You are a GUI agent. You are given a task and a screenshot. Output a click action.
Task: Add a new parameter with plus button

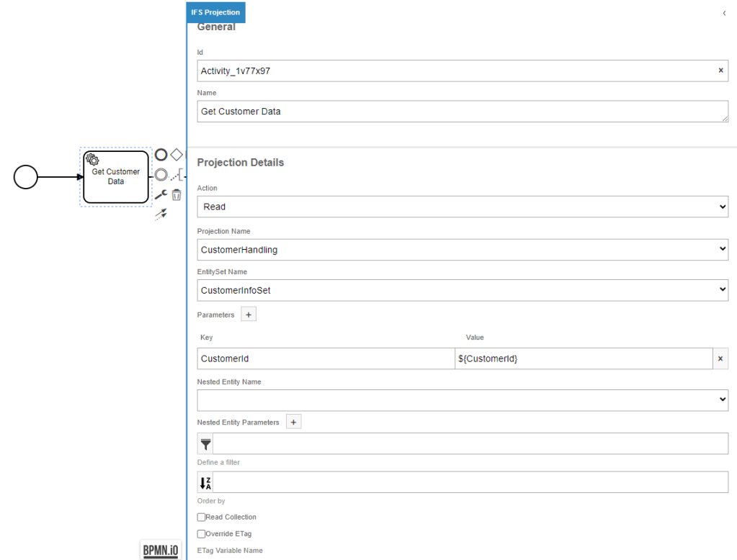(x=248, y=315)
